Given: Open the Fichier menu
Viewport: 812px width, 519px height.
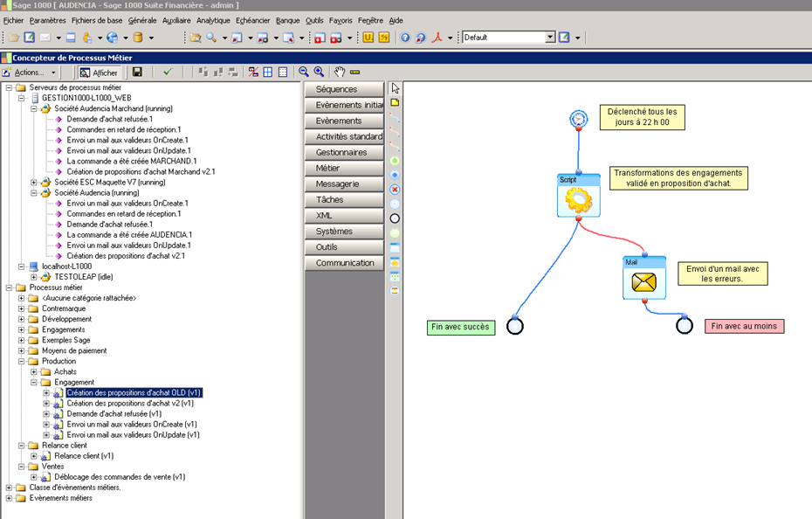Looking at the screenshot, I should coord(13,21).
